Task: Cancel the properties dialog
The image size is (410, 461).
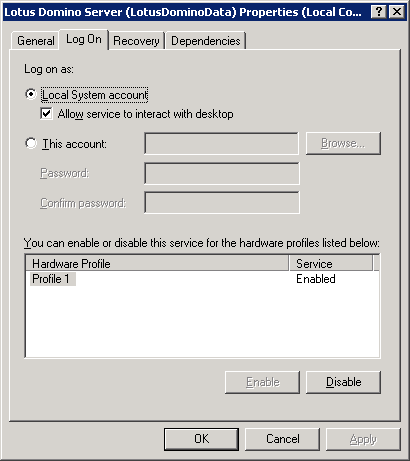Action: point(282,439)
